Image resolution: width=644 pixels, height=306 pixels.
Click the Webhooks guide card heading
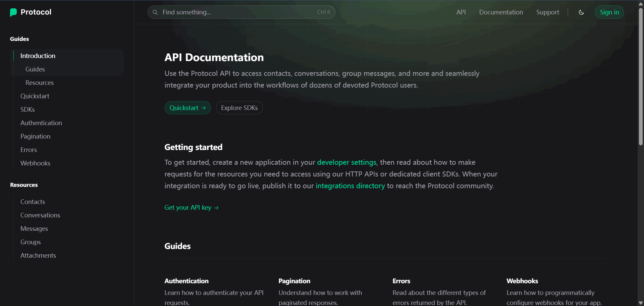522,281
